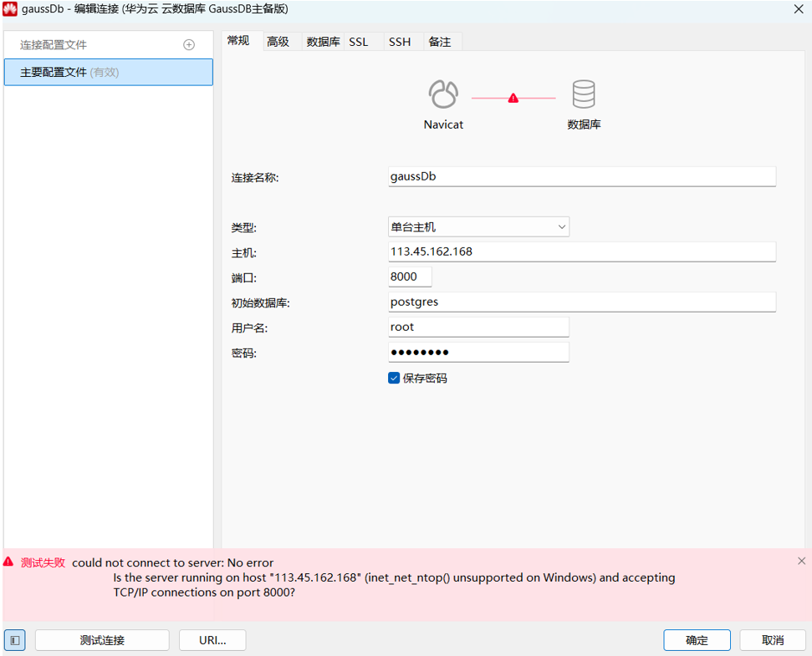Switch to the 常规 tab

[x=238, y=41]
